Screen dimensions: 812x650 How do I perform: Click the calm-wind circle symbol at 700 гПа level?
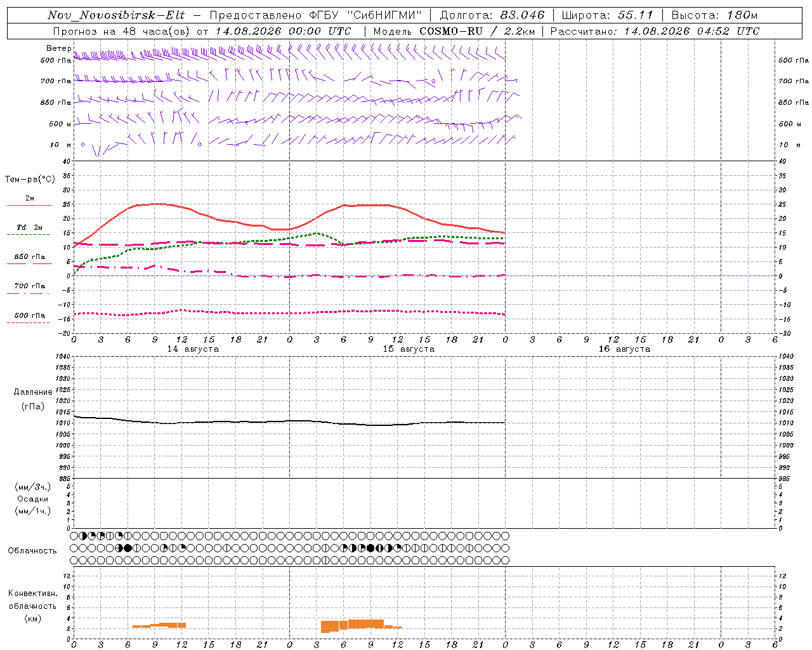[433, 81]
